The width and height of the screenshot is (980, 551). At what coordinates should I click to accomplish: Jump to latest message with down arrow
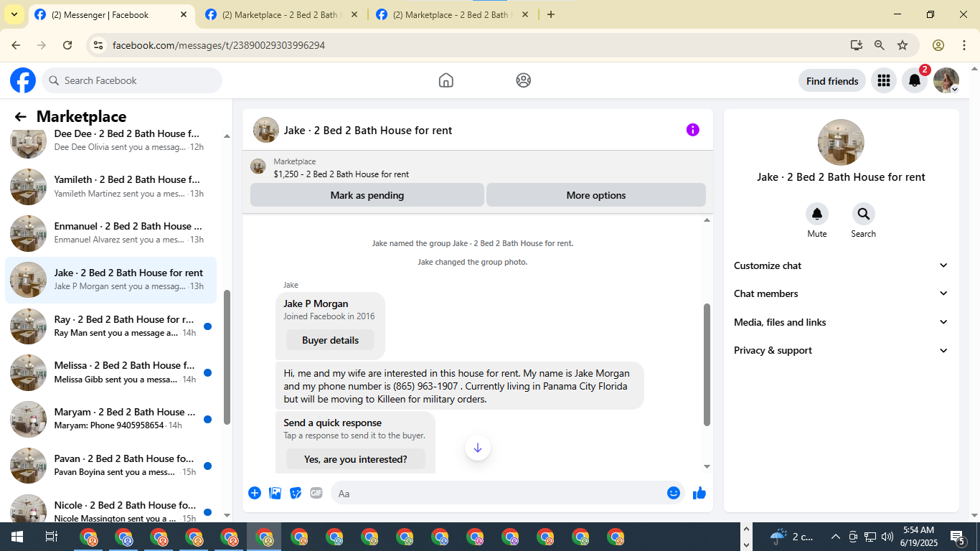pyautogui.click(x=478, y=448)
